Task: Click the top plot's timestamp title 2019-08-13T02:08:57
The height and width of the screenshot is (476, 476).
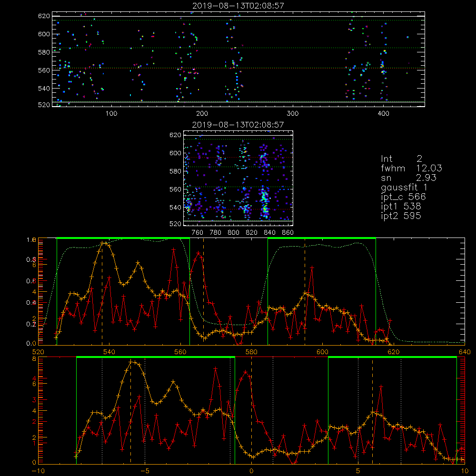Action: (x=238, y=6)
